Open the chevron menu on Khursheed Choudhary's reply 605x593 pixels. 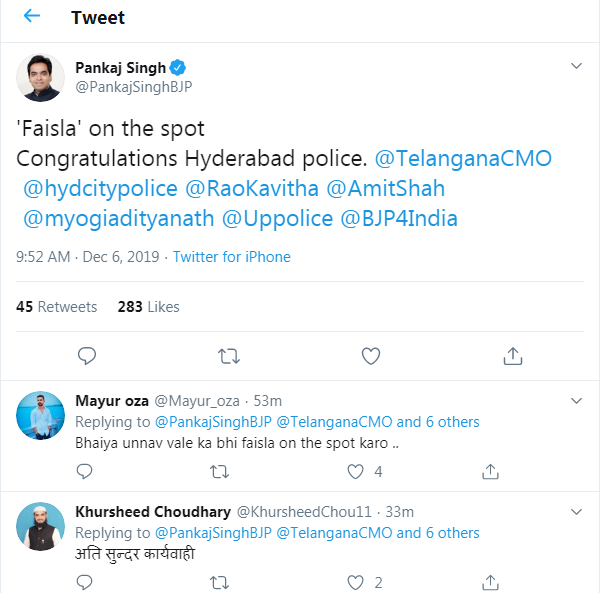[576, 512]
